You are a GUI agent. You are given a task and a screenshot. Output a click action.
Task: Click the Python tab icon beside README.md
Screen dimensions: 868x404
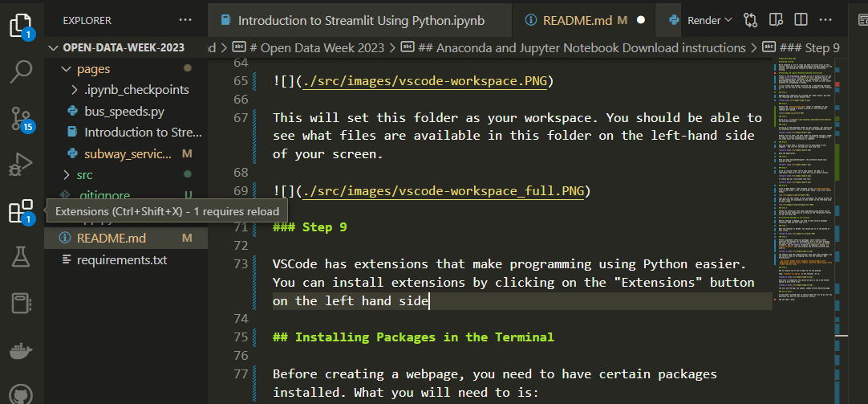coord(674,21)
